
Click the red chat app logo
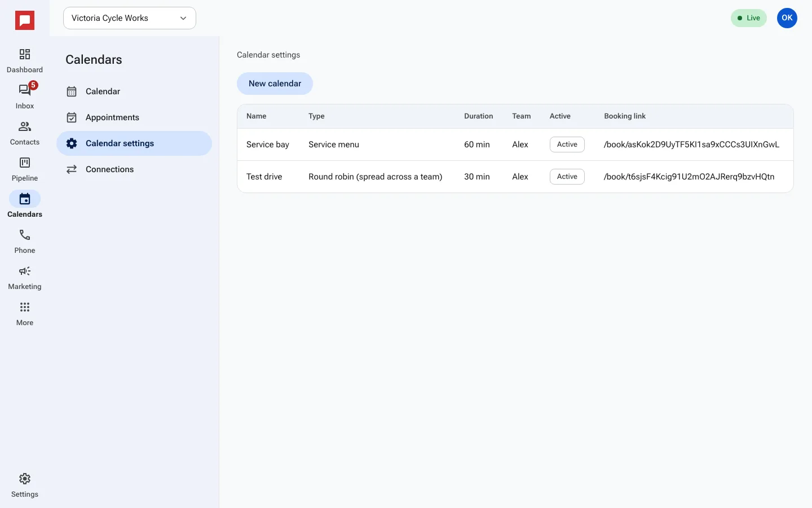[25, 21]
